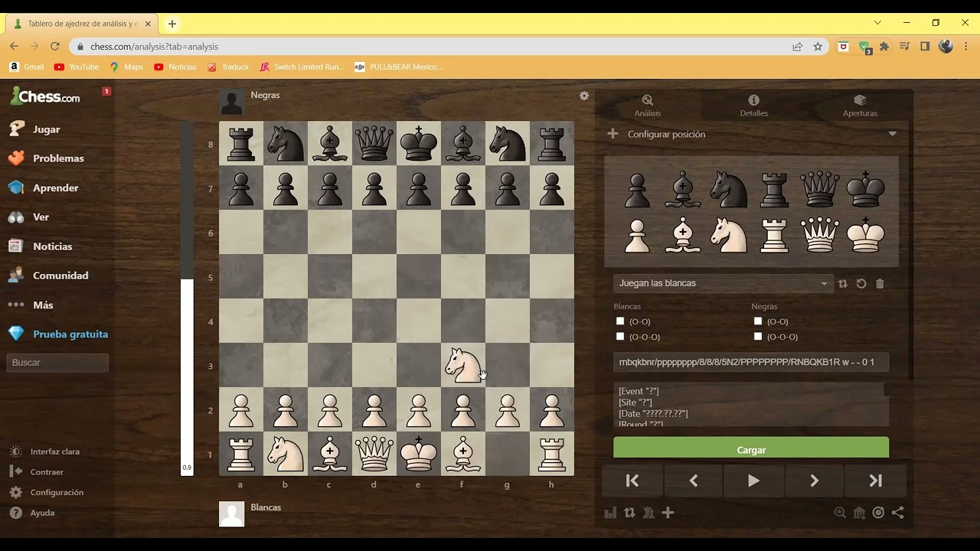Click the Cargar button
Screen dimensions: 980x551
(x=751, y=448)
